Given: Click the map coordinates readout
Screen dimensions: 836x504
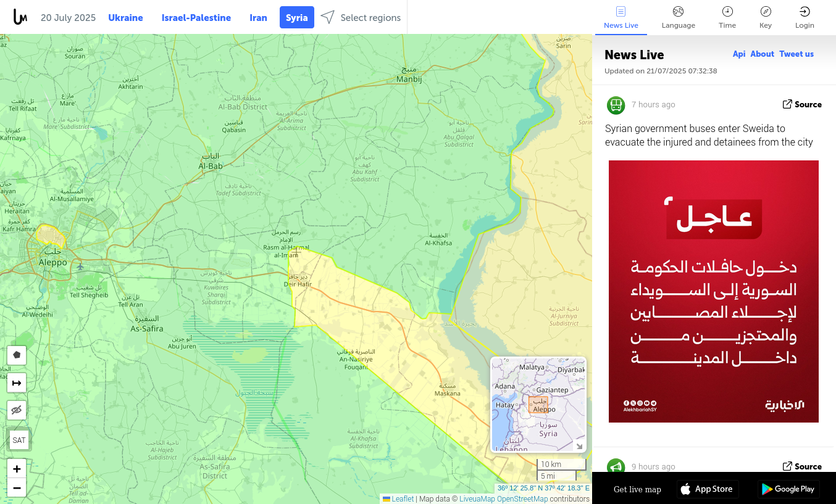Looking at the screenshot, I should [543, 488].
